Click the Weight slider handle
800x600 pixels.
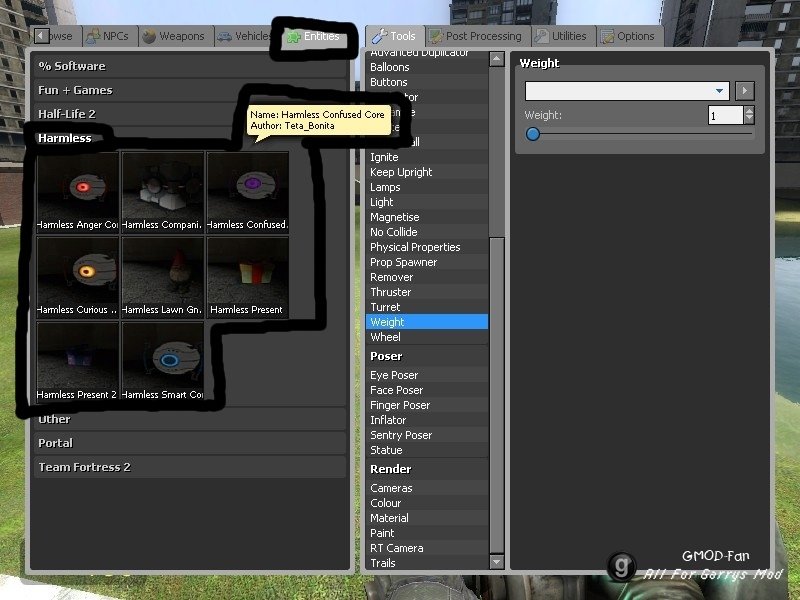(x=533, y=134)
